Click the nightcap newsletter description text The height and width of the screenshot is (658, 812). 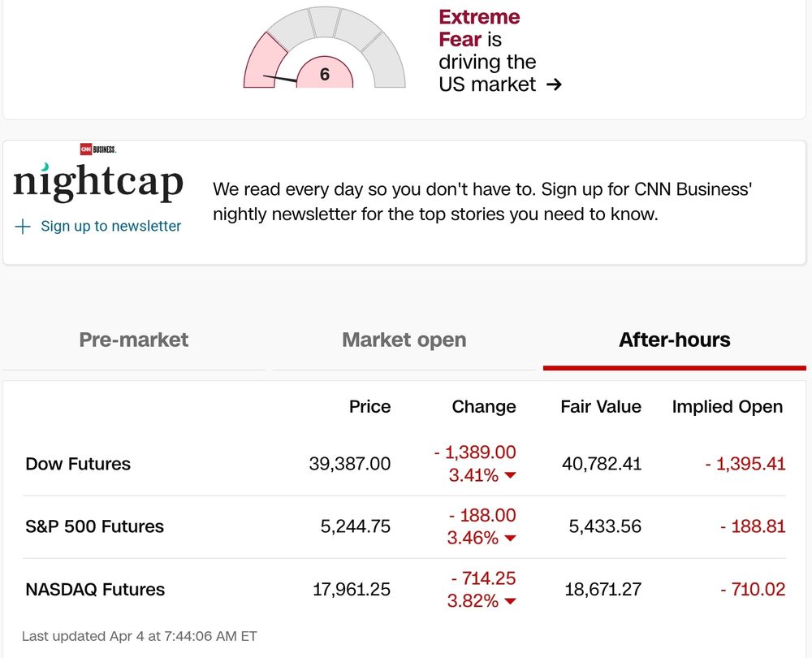tap(482, 201)
